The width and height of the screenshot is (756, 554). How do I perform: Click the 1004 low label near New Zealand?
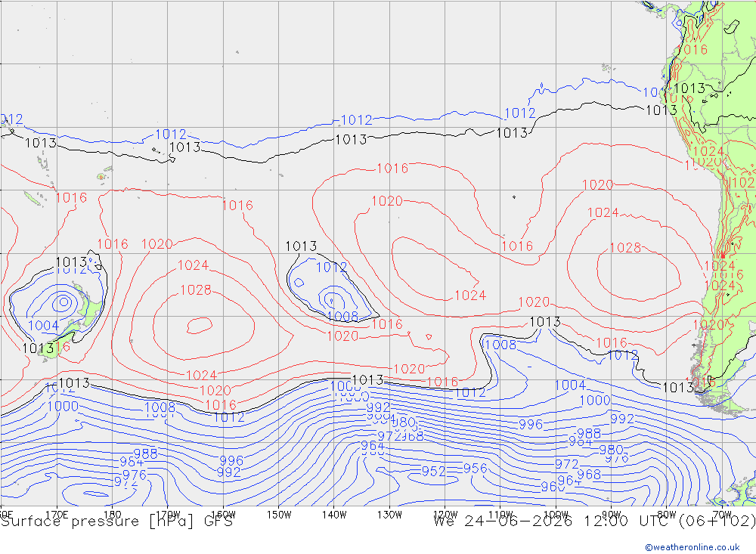pos(43,326)
